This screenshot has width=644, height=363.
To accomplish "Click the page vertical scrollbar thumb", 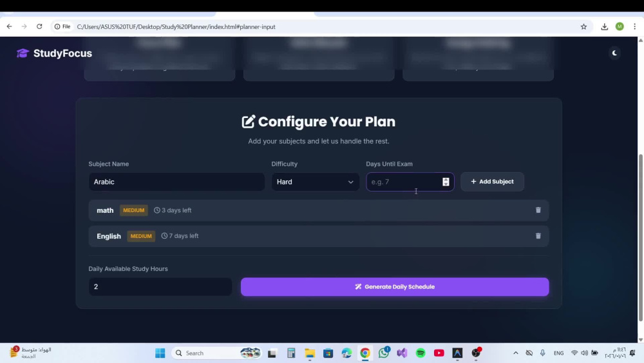I will 640,238.
